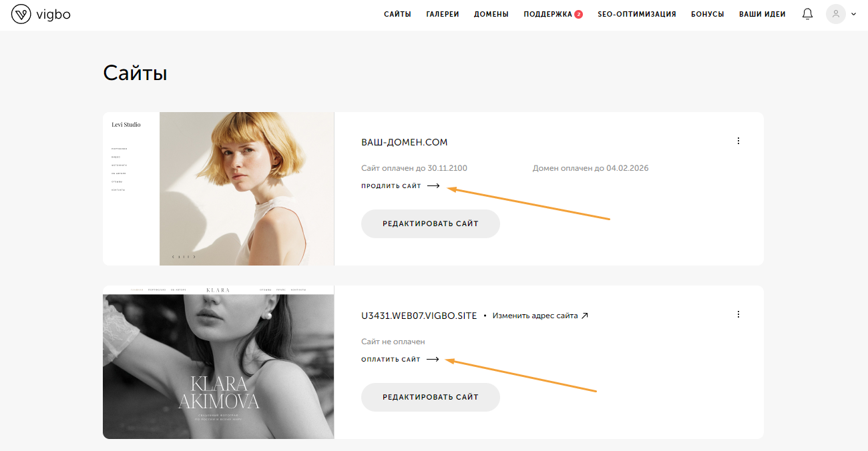Screen dimensions: 868x451
Task: Open the Сайты menu item
Action: click(397, 14)
